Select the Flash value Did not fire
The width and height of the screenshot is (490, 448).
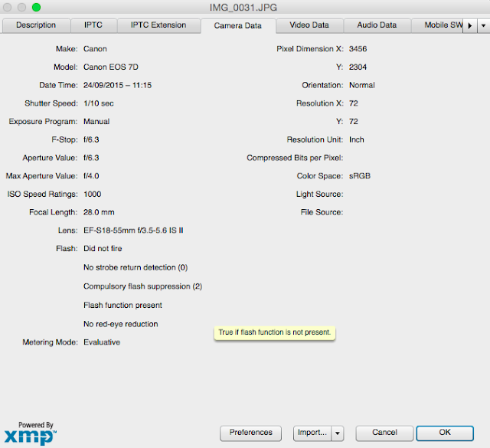tap(103, 249)
